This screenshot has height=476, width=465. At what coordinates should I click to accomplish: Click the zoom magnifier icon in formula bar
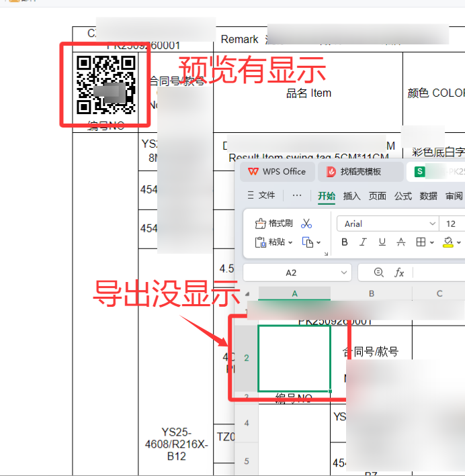point(378,273)
